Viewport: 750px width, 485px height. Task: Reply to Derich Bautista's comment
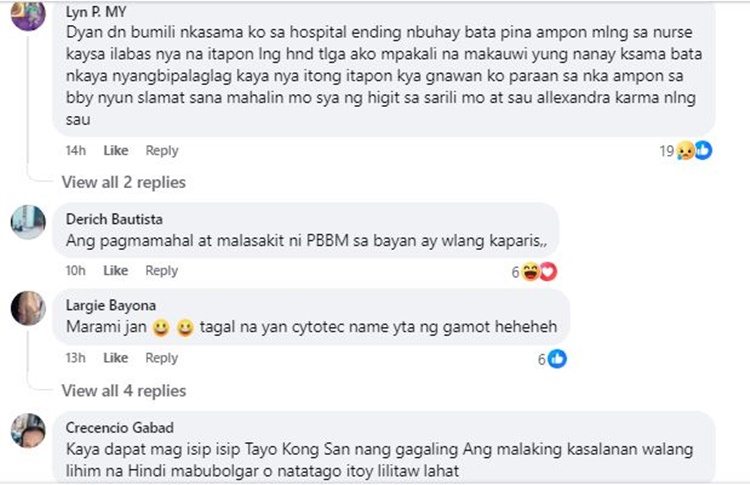[x=162, y=271]
